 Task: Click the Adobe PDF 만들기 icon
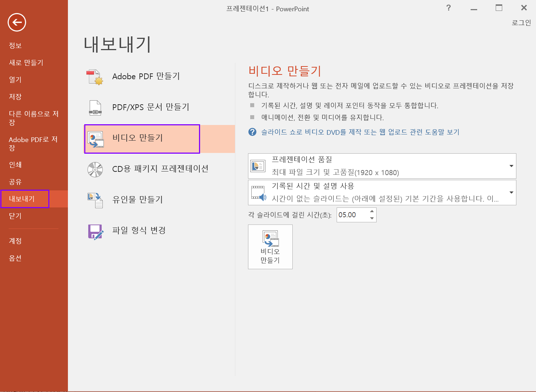tap(95, 77)
